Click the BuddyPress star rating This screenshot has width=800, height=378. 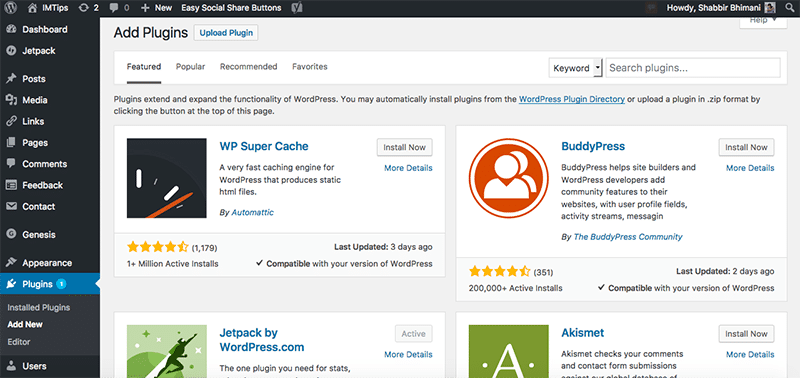tap(499, 271)
